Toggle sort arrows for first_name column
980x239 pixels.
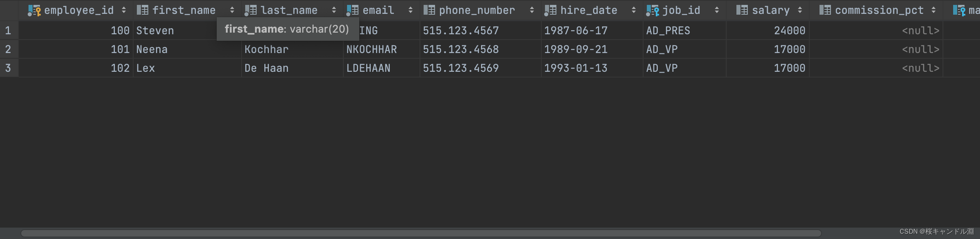coord(232,10)
